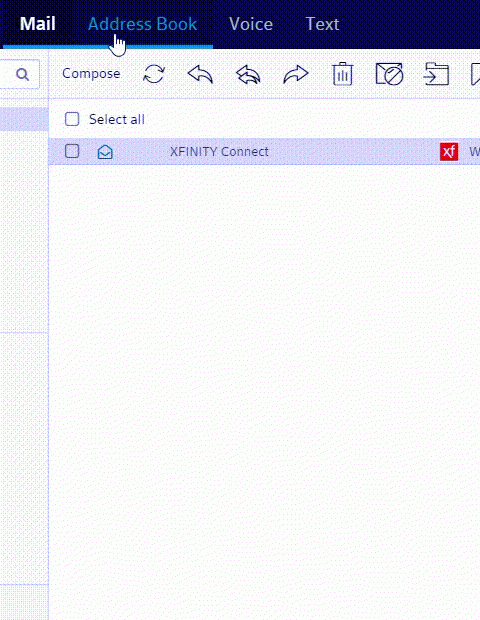
Task: Mark as spam using the blocked envelope icon
Action: point(389,74)
